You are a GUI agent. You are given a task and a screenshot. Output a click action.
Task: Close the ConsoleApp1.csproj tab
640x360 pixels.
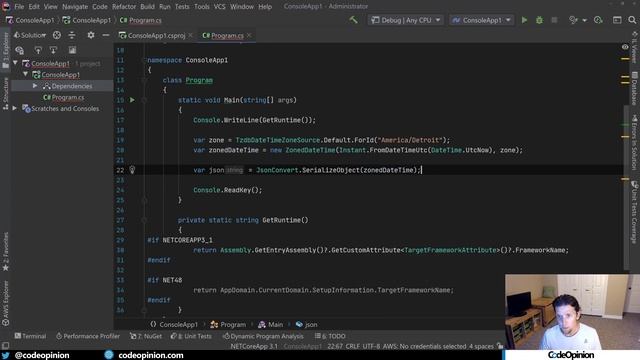(190, 36)
